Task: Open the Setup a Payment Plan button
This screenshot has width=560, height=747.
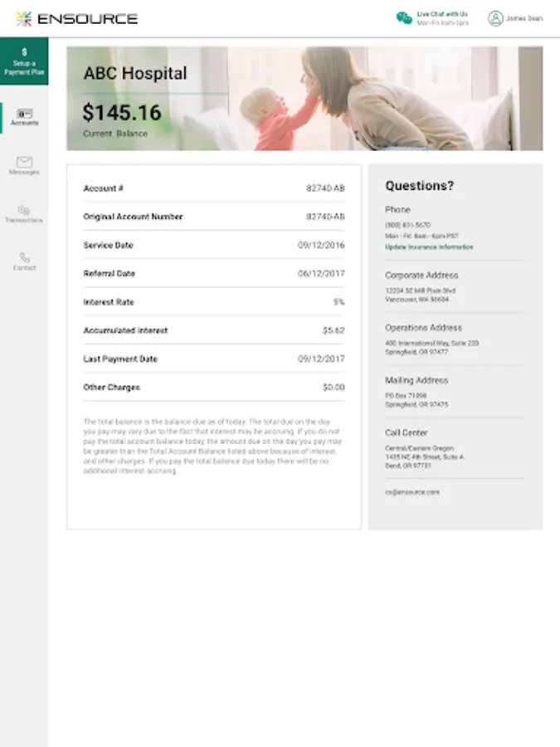Action: 24,61
